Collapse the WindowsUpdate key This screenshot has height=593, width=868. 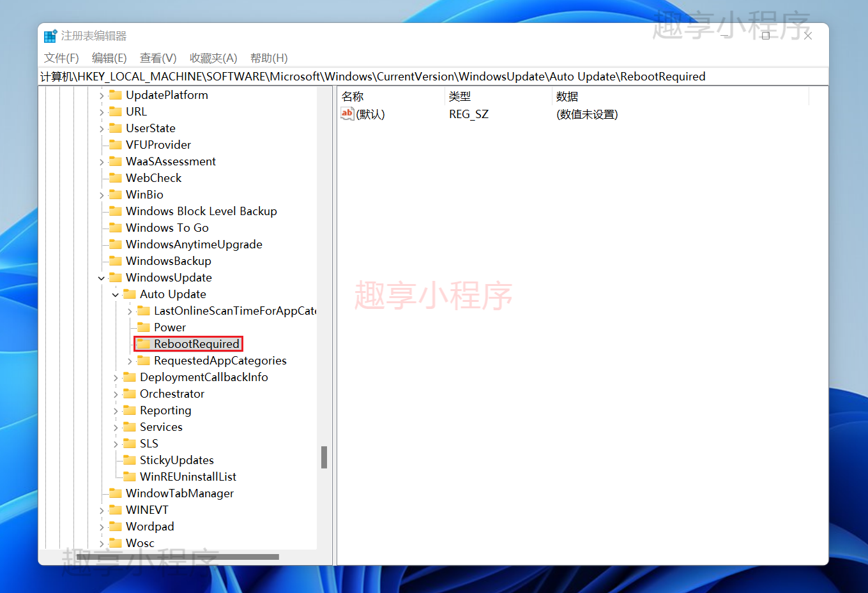pyautogui.click(x=102, y=278)
